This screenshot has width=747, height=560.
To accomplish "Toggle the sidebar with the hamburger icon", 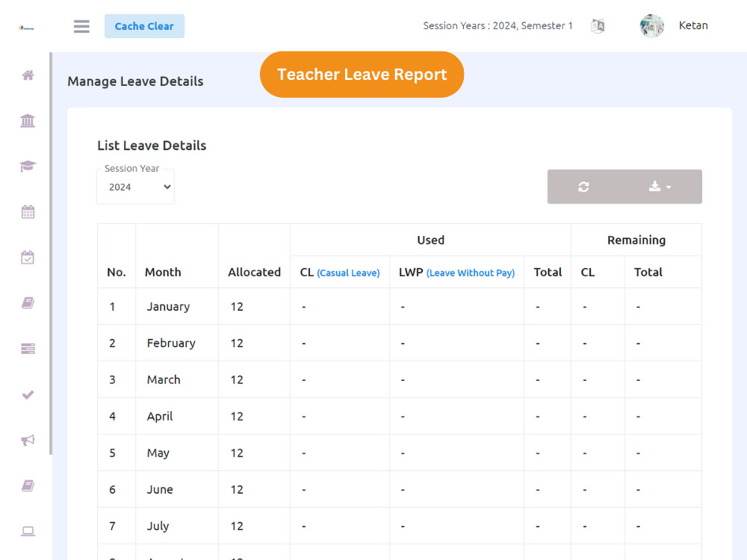I will [x=81, y=25].
